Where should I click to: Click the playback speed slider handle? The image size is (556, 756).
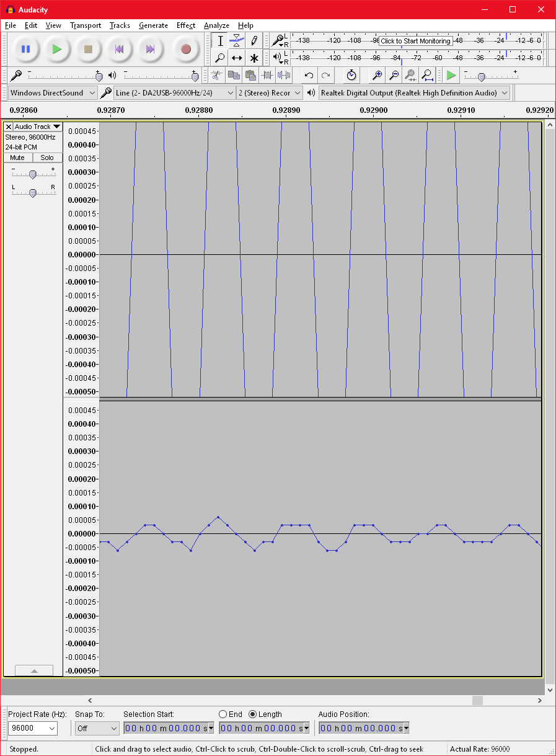(x=481, y=76)
